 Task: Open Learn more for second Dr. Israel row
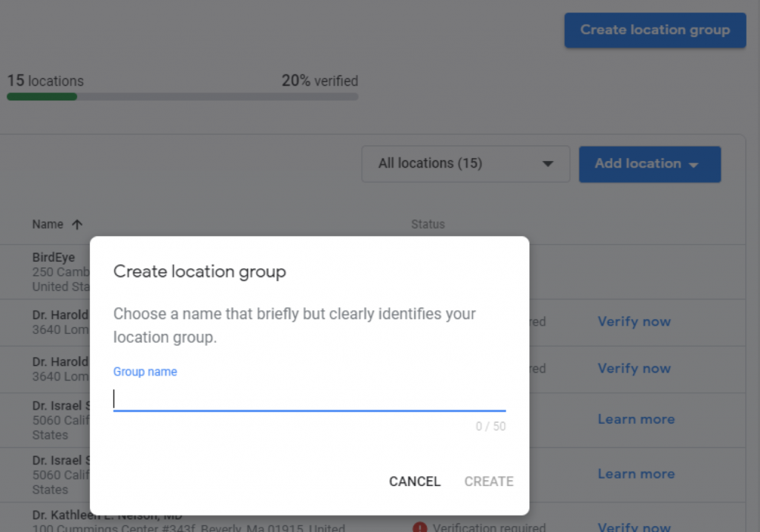click(x=636, y=474)
